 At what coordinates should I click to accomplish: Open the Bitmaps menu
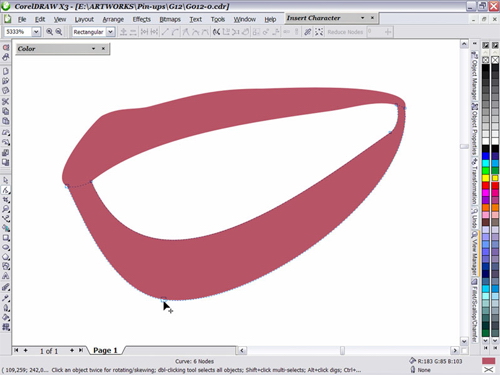170,19
